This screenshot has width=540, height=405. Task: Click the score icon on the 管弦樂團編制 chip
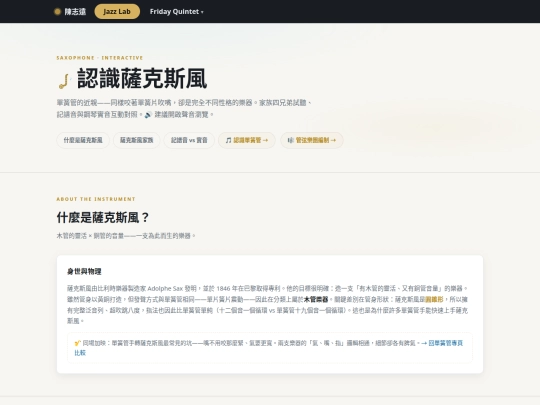pos(290,140)
